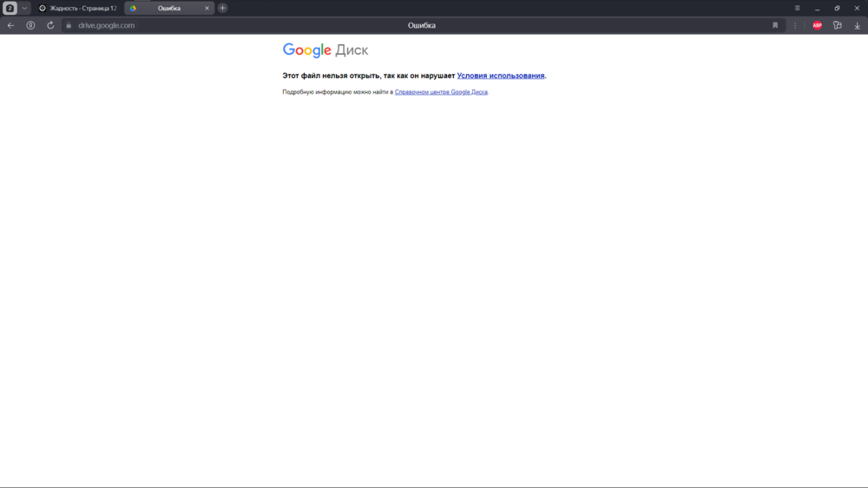
Task: Go back to the previous page
Action: pos(10,25)
